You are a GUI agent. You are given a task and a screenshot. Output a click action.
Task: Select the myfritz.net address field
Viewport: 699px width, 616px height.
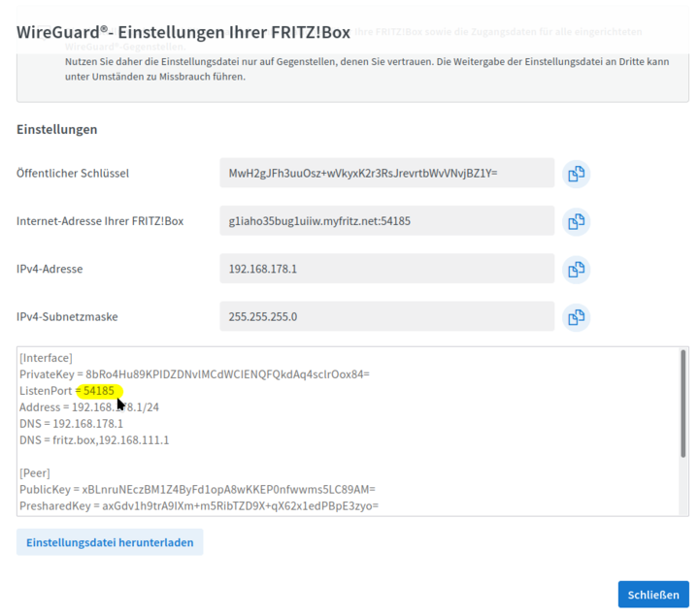(387, 221)
